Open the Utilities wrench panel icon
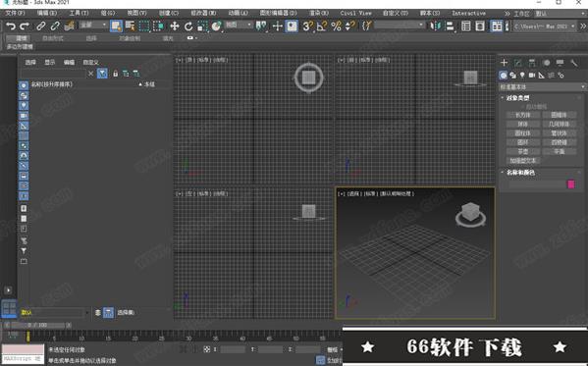 574,63
